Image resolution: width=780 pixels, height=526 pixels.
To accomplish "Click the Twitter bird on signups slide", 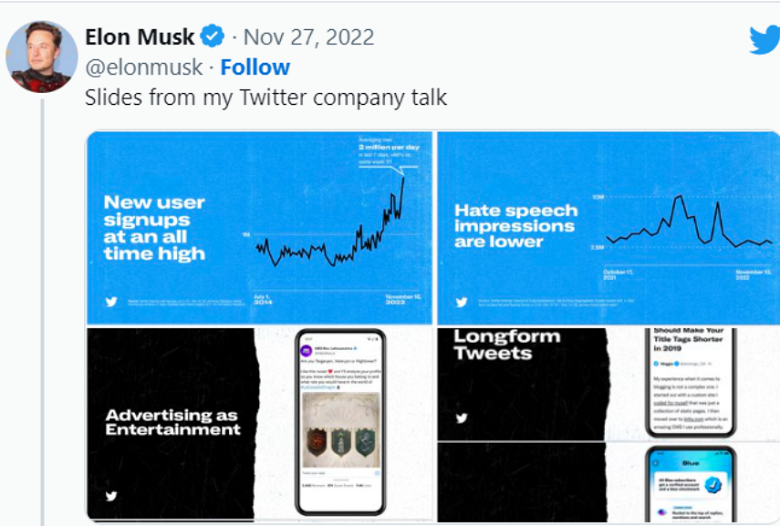I will point(111,302).
